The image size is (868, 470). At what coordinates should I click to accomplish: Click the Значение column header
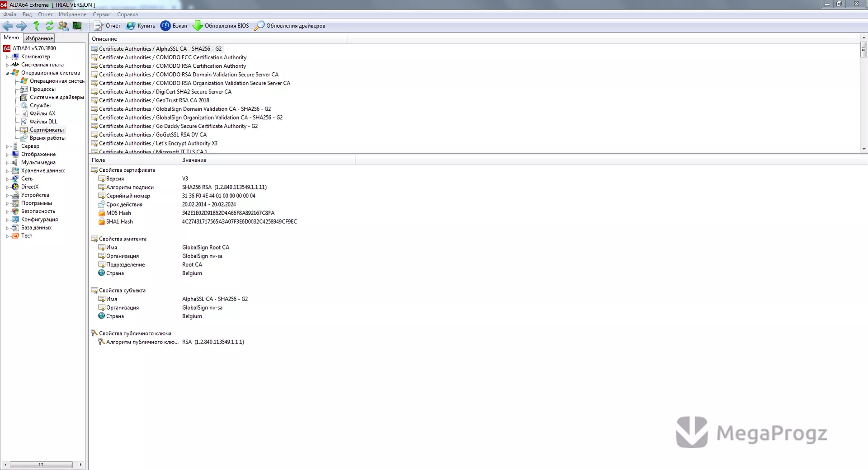(x=267, y=160)
